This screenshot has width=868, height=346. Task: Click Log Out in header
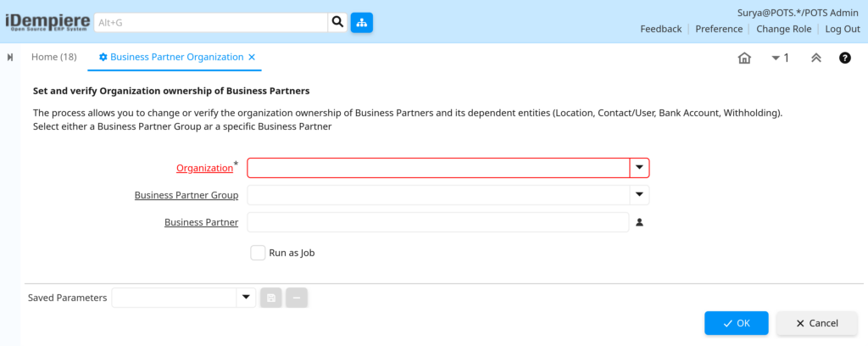pyautogui.click(x=843, y=29)
